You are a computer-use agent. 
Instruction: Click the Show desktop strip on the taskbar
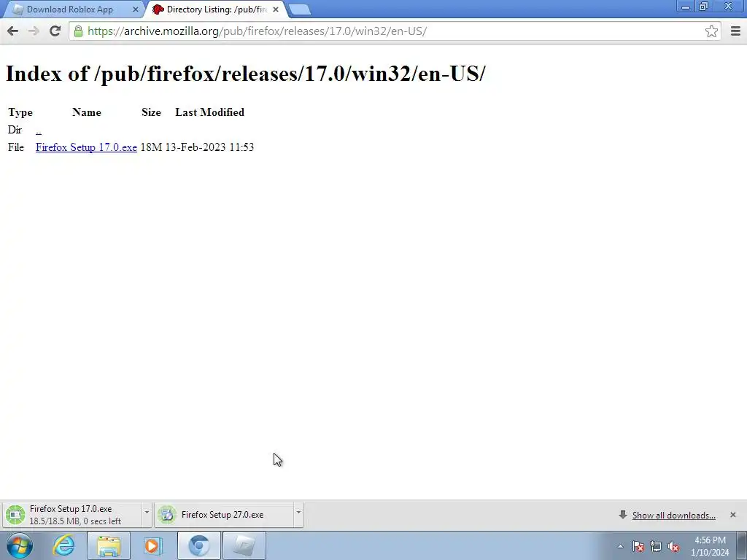point(742,545)
